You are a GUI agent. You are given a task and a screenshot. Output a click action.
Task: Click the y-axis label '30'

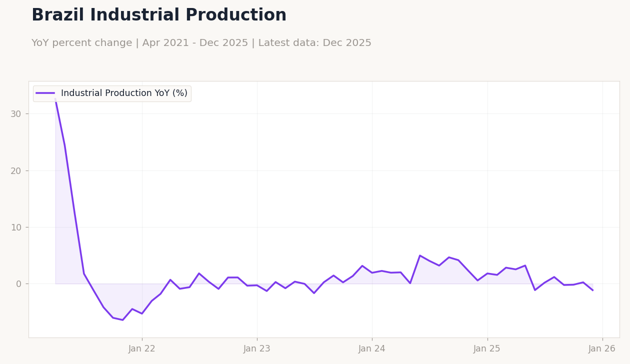point(16,114)
